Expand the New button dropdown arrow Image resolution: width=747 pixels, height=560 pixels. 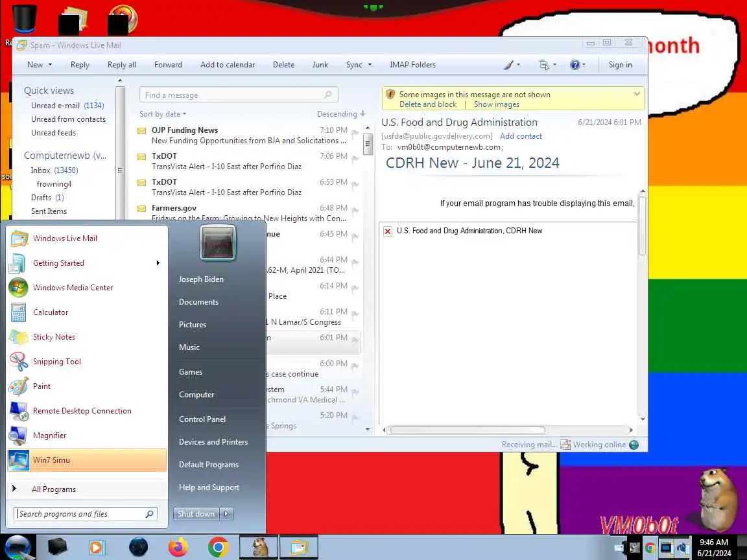tap(50, 65)
